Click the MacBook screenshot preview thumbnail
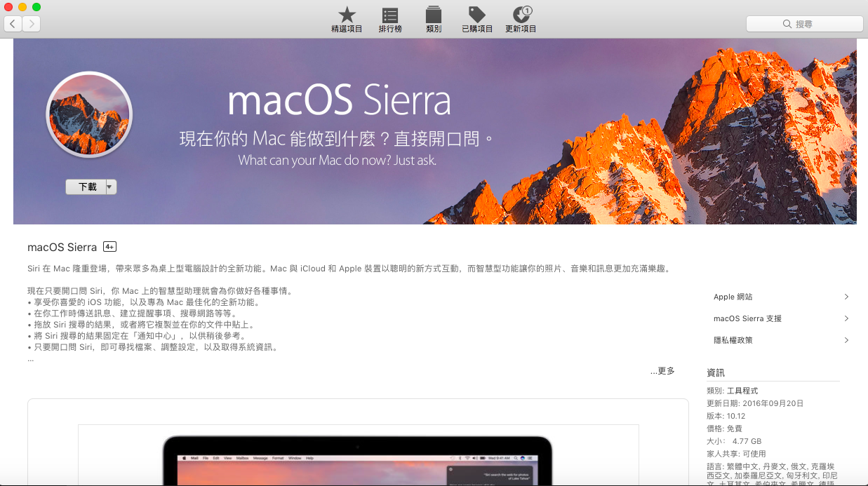868x486 pixels. pos(358,455)
